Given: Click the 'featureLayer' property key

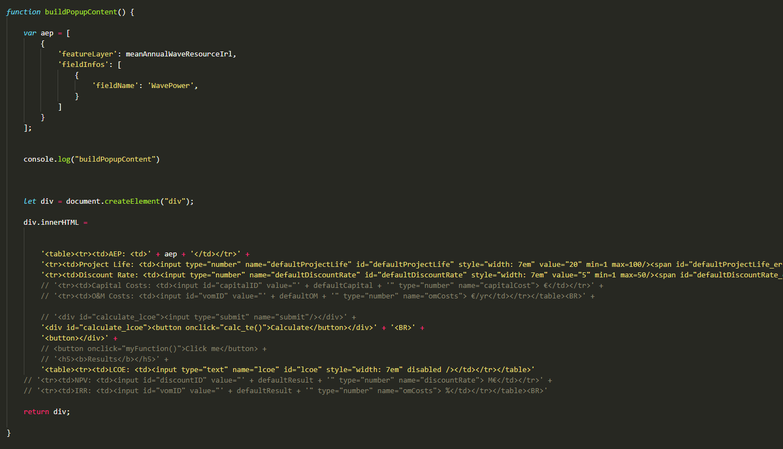Looking at the screenshot, I should tap(89, 53).
